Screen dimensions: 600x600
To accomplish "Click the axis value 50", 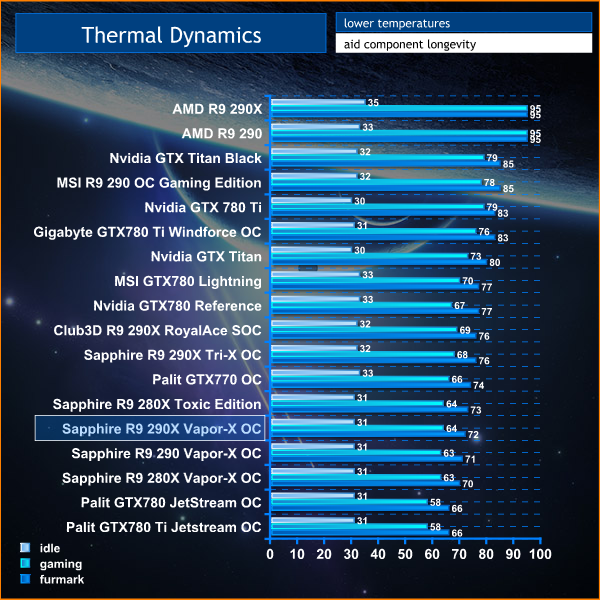I will coord(405,554).
